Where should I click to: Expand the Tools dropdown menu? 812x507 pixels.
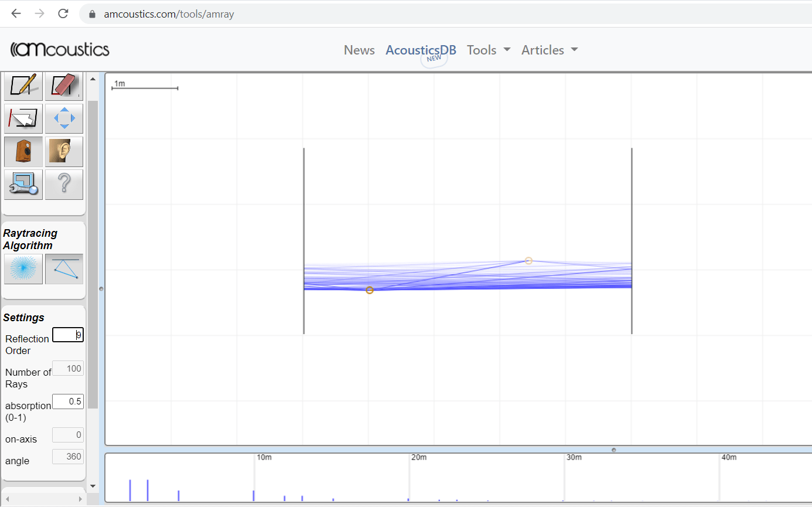pyautogui.click(x=489, y=50)
